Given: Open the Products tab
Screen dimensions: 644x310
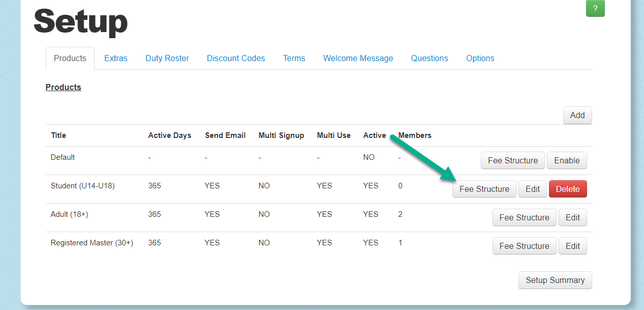Looking at the screenshot, I should tap(70, 58).
